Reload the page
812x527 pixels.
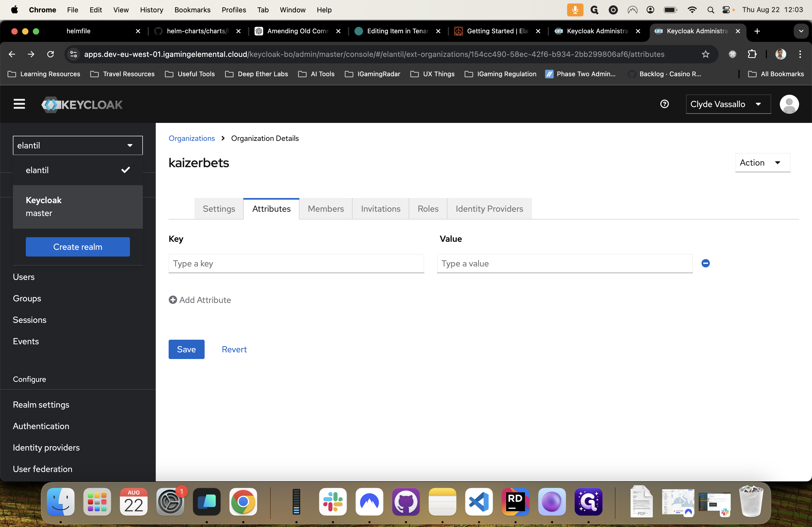point(50,54)
